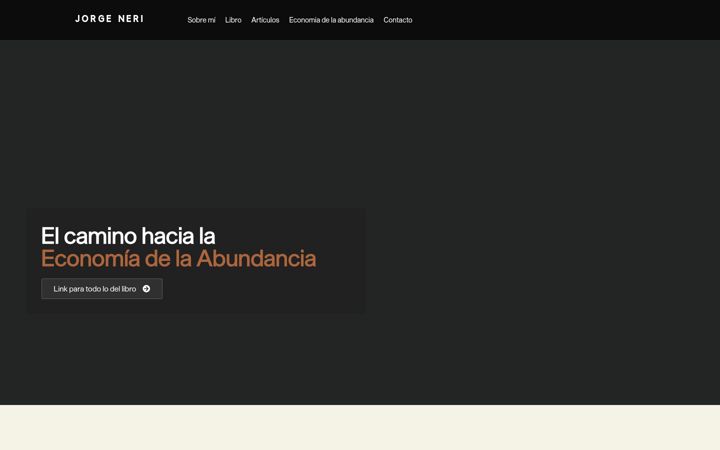
Task: Click the Link para todo lo del libro button
Action: pos(102,289)
